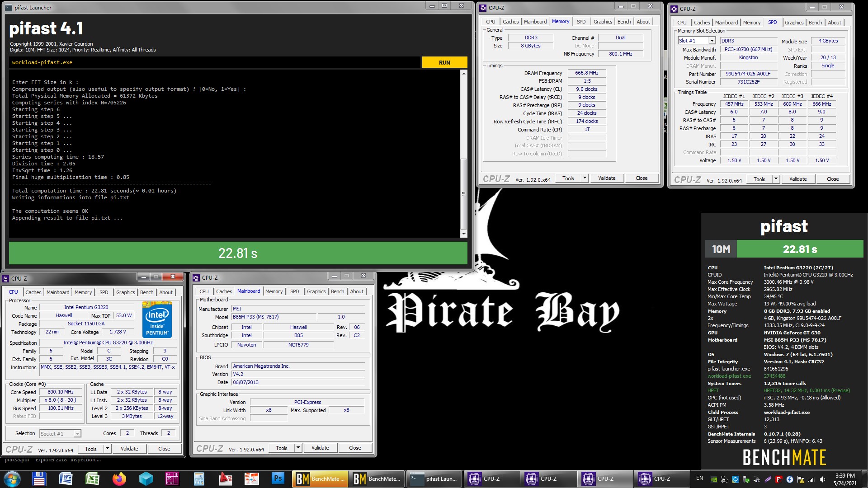
Task: Open the Windows Start menu orb
Action: [x=12, y=479]
